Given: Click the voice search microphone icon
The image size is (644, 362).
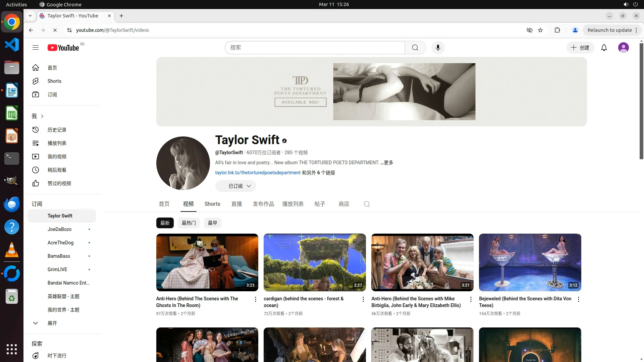Looking at the screenshot, I should [x=438, y=48].
